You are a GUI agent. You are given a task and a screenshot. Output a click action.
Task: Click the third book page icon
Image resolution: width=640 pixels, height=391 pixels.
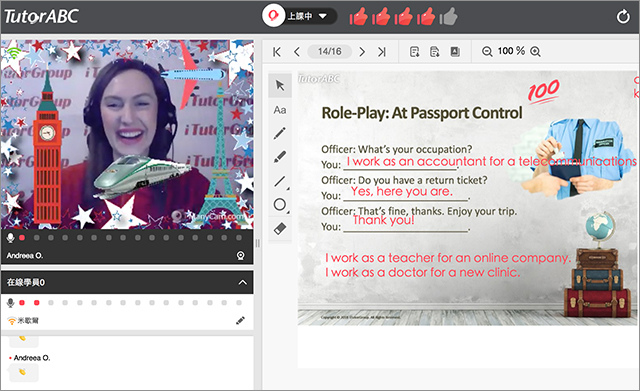[455, 52]
